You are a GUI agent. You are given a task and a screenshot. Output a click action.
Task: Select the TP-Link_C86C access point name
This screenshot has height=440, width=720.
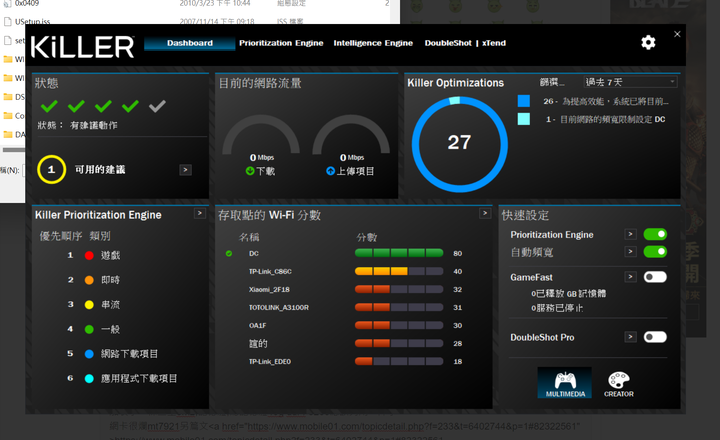tap(270, 271)
